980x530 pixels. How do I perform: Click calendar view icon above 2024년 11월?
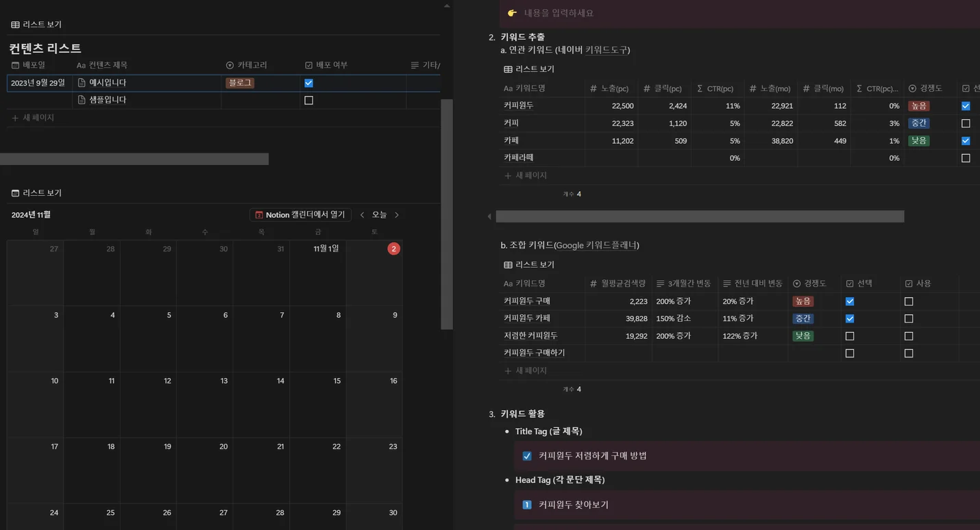(15, 193)
